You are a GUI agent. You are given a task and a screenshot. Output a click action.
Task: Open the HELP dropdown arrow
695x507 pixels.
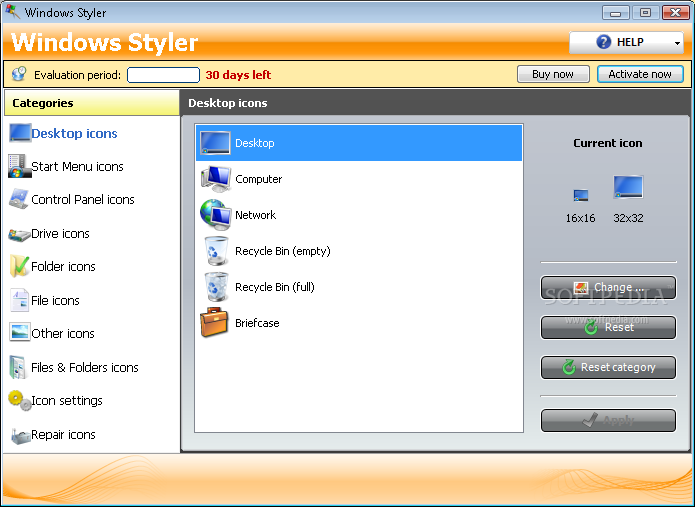(677, 43)
